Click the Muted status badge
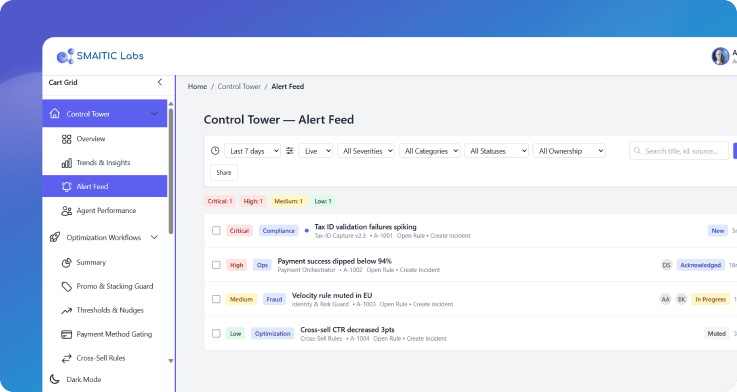This screenshot has height=392, width=737. [716, 334]
